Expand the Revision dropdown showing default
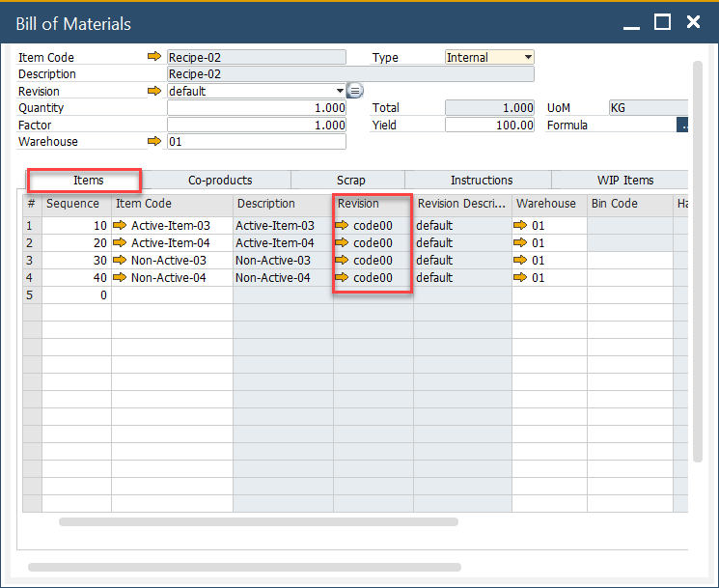Viewport: 719px width, 588px height. 340,92
